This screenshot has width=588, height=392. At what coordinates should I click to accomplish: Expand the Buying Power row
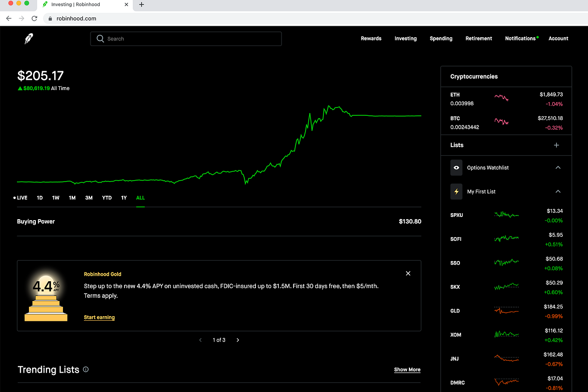pyautogui.click(x=219, y=222)
